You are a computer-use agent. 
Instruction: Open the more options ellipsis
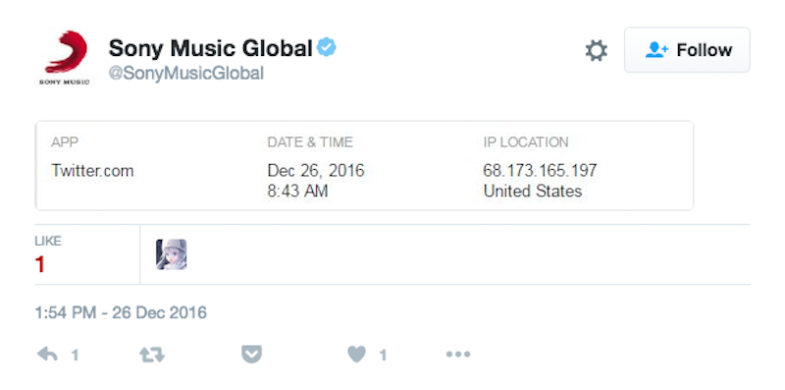coord(458,355)
